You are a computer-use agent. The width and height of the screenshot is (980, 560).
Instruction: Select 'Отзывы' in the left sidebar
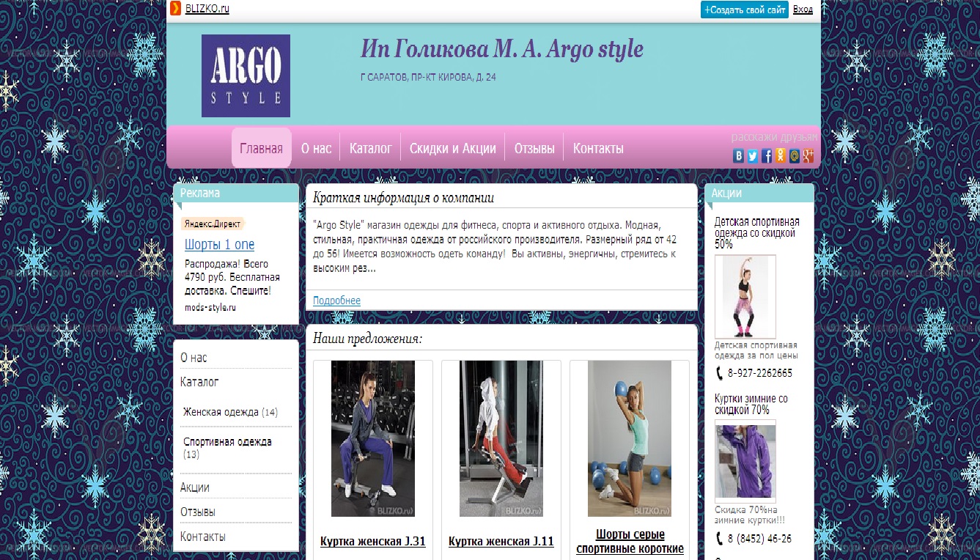pos(198,512)
